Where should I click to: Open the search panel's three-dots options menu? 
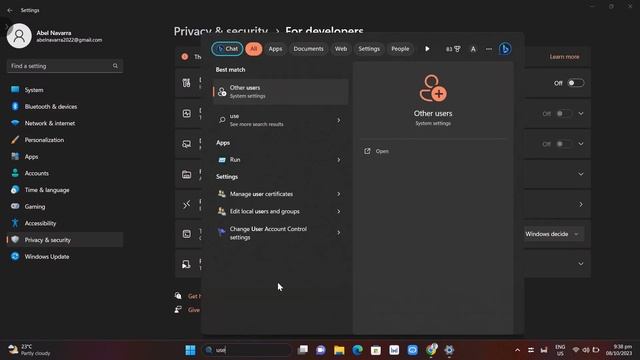[x=489, y=49]
